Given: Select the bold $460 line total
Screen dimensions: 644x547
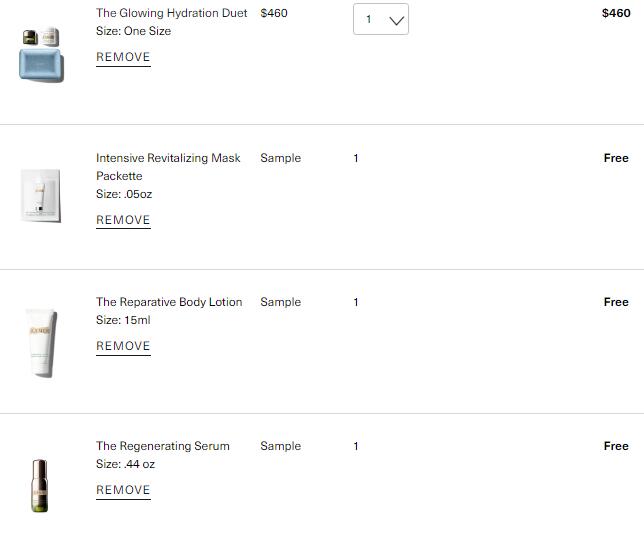Looking at the screenshot, I should click(616, 13).
